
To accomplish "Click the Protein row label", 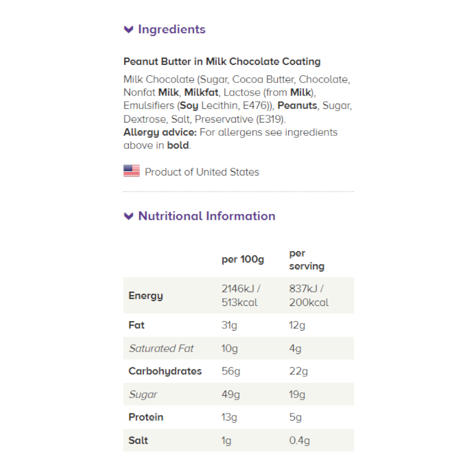I will 146,417.
